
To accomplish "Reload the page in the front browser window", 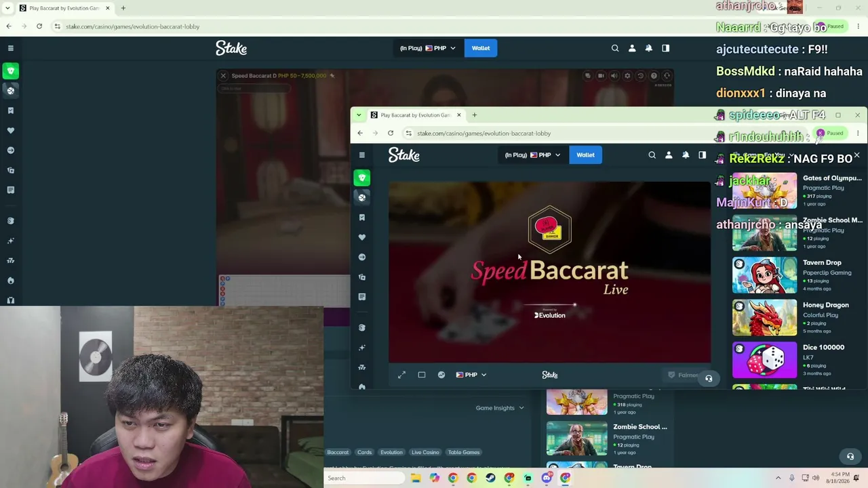I will pyautogui.click(x=391, y=134).
